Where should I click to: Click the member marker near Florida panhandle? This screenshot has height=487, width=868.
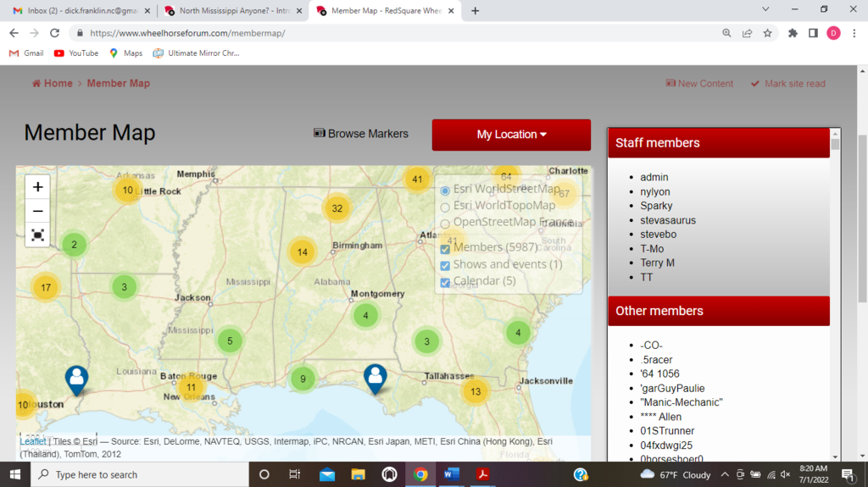(374, 378)
